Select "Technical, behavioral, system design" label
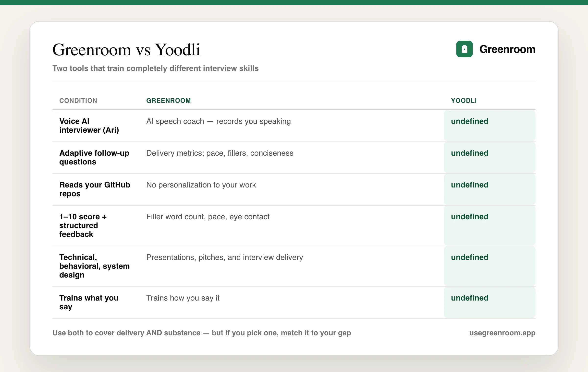This screenshot has width=588, height=372. 95,266
